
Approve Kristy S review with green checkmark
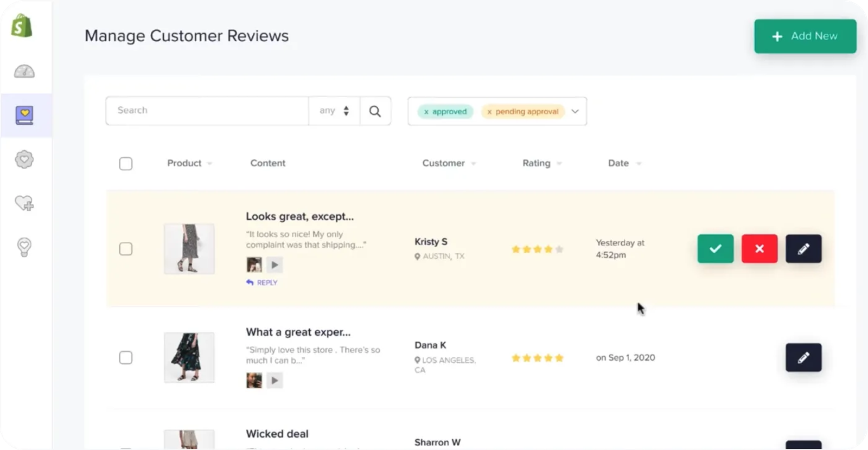coord(716,249)
